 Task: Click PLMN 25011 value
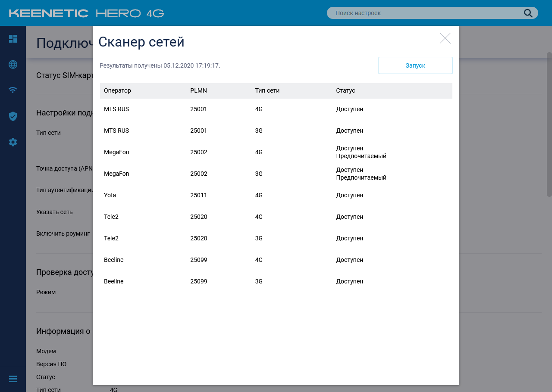click(x=199, y=196)
